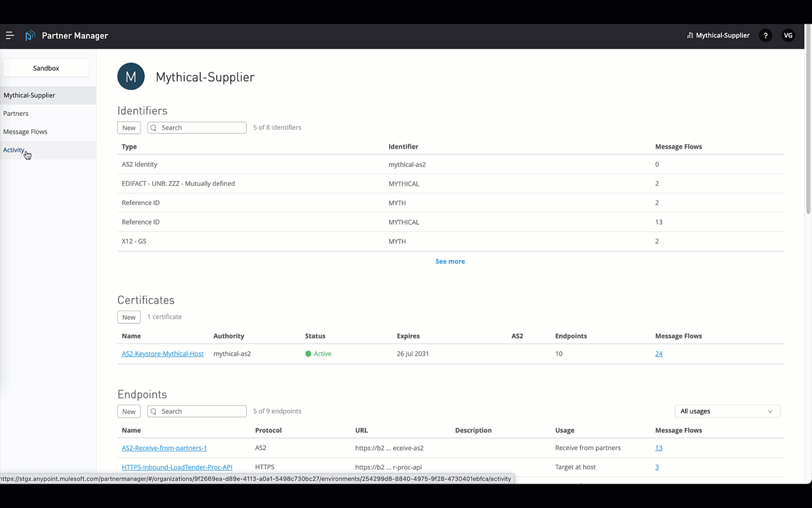
Task: Click the Identifiers Type column header
Action: point(129,147)
